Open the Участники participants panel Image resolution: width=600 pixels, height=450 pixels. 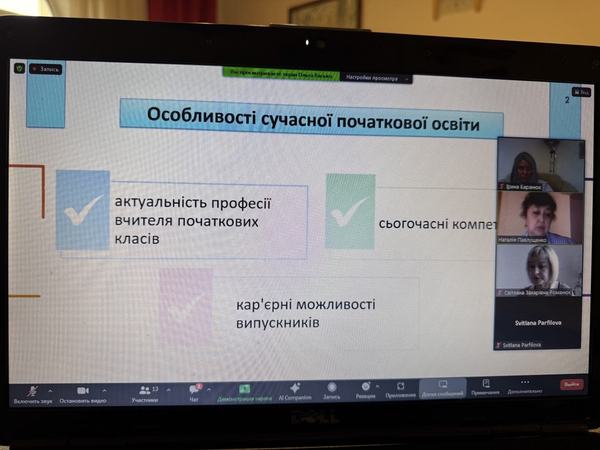(x=145, y=390)
